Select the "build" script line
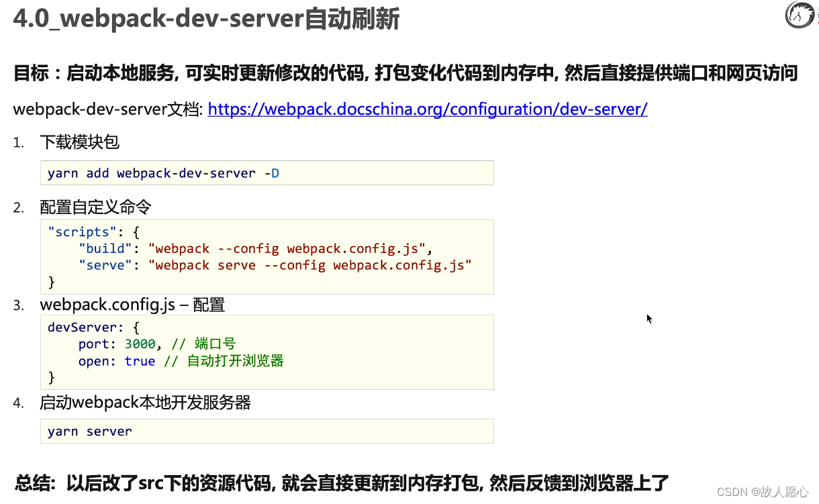Viewport: 819px width, 504px height. pos(256,249)
